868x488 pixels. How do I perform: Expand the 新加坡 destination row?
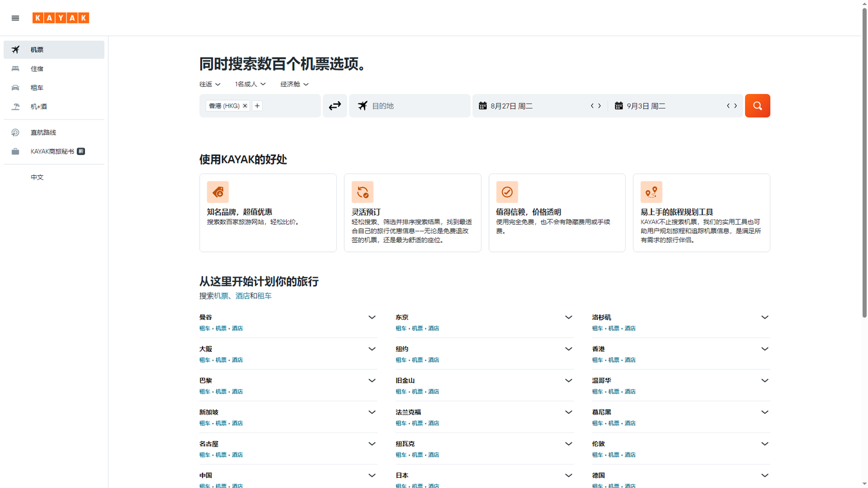[x=372, y=412]
